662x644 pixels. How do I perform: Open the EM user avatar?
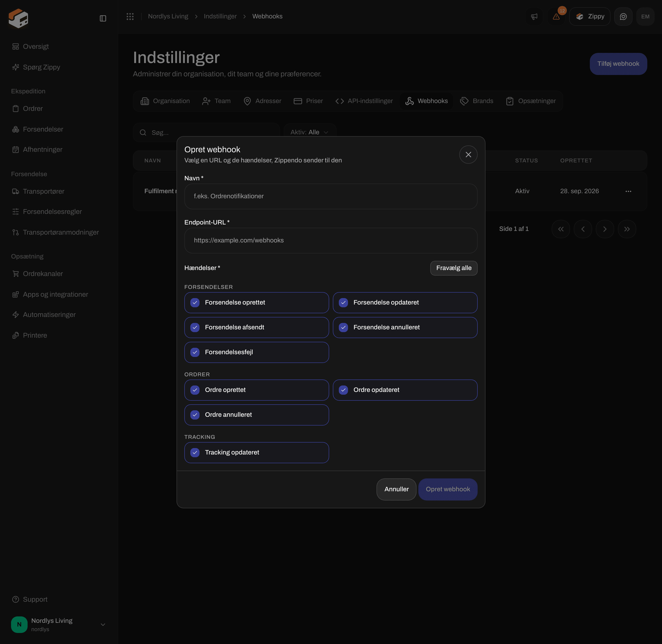(645, 17)
